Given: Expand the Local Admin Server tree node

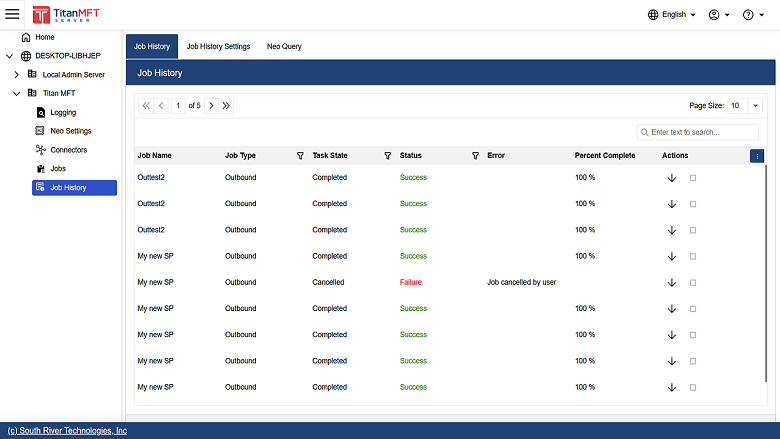Looking at the screenshot, I should (x=16, y=75).
